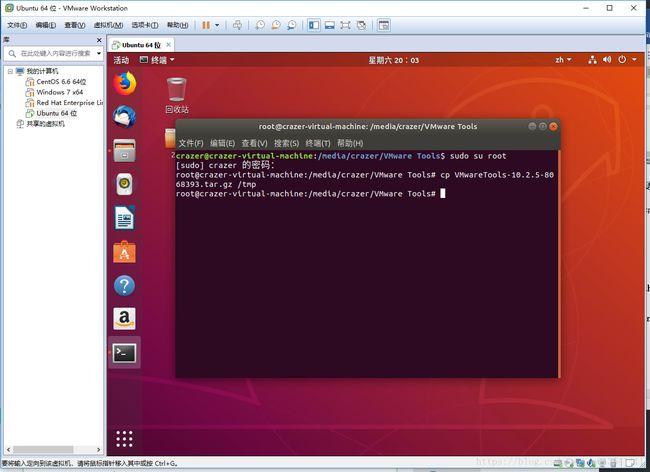The image size is (650, 472).
Task: Open the zh input method dropdown
Action: [563, 60]
